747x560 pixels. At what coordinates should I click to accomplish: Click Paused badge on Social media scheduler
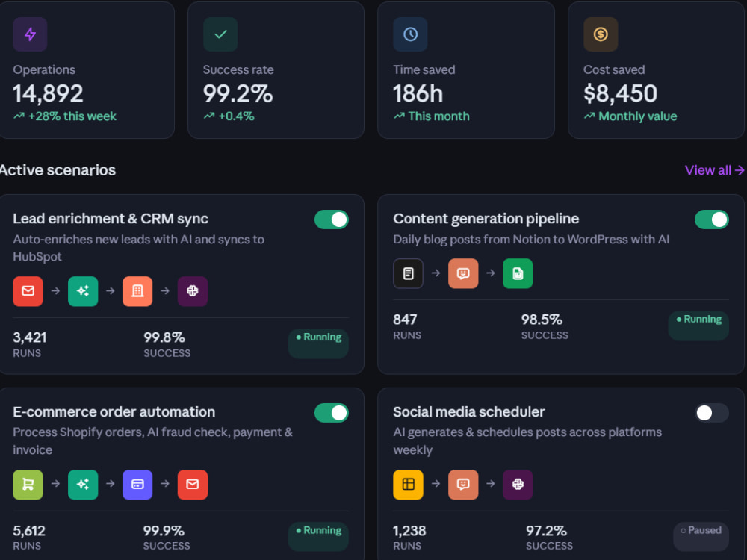coord(701,537)
